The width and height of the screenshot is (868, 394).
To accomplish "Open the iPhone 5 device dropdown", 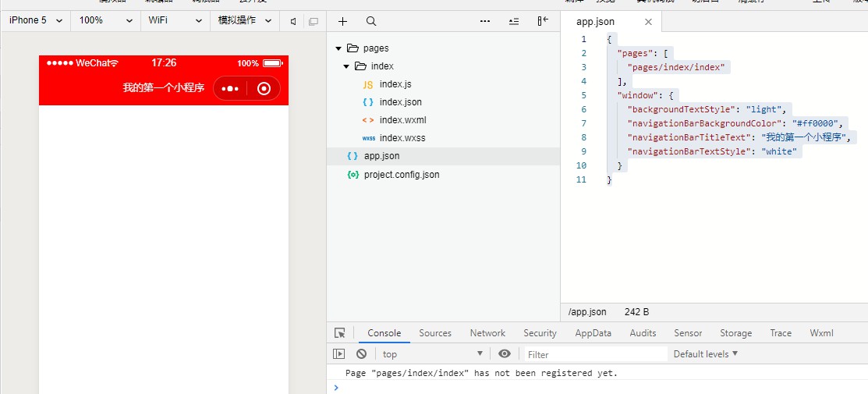I will pyautogui.click(x=35, y=20).
